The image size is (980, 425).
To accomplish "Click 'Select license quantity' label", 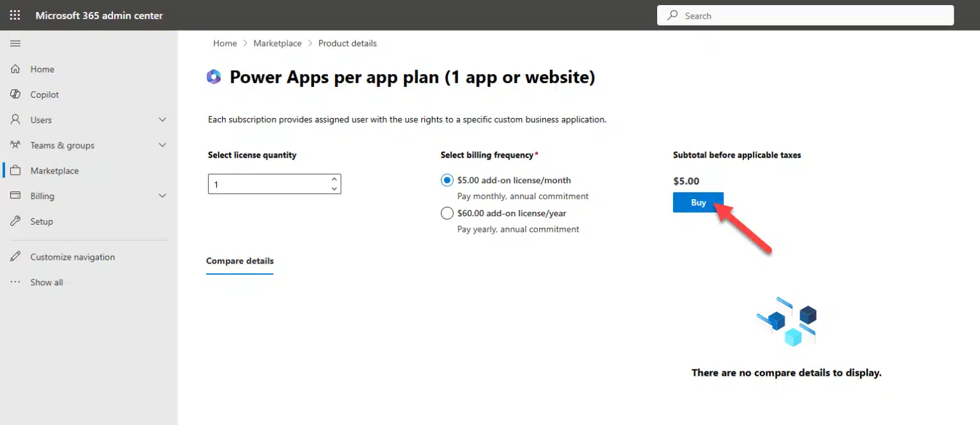I will tap(252, 155).
